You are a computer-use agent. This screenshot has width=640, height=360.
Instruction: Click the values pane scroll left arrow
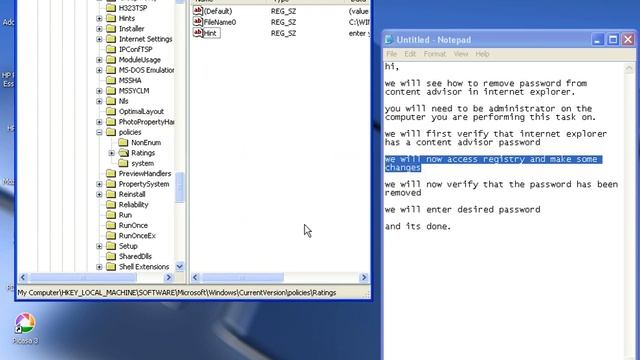[x=196, y=278]
